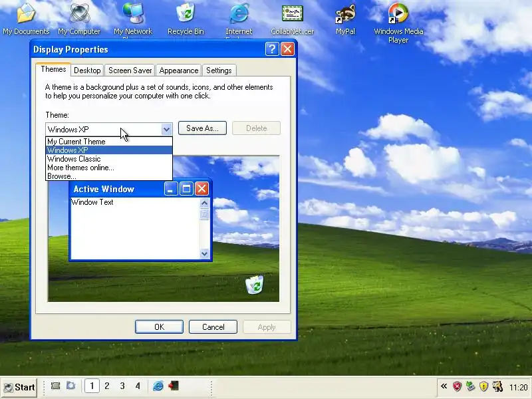Go to the Settings tab

pyautogui.click(x=219, y=70)
